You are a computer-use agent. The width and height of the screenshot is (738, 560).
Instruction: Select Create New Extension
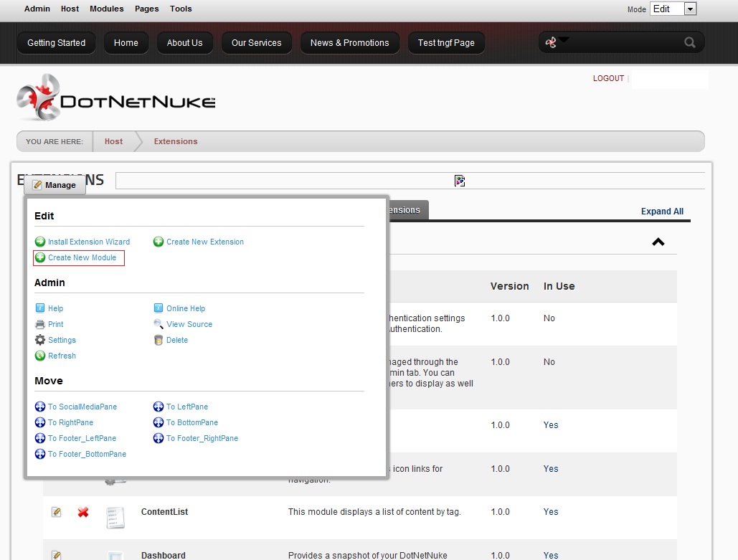pos(205,242)
